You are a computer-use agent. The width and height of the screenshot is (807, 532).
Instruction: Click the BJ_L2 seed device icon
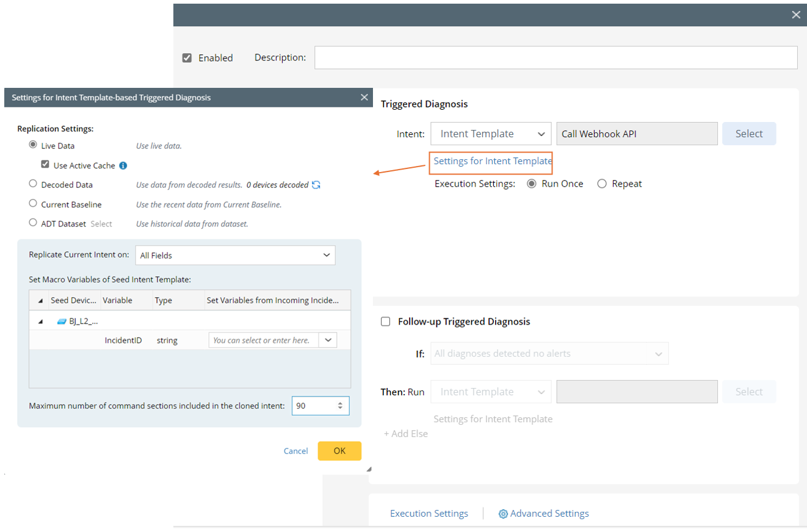(x=62, y=321)
